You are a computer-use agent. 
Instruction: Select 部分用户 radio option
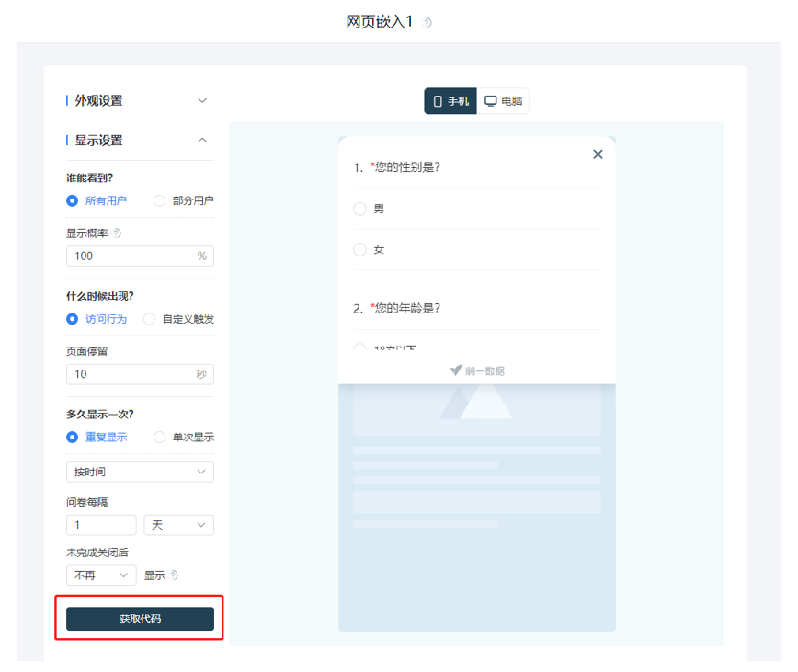[184, 200]
